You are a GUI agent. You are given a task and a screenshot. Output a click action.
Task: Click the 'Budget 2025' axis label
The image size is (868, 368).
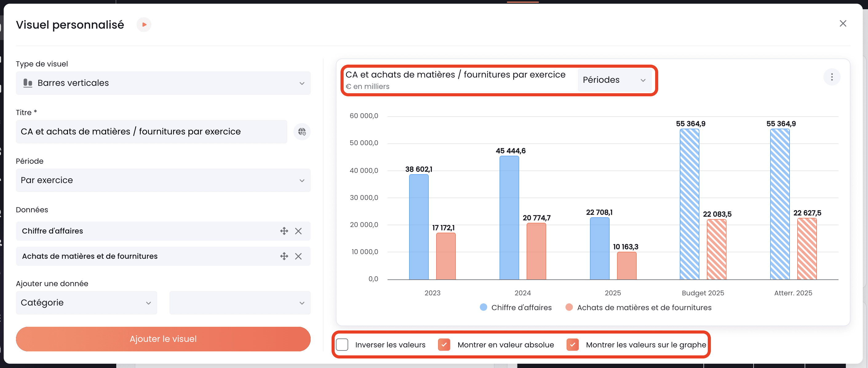703,293
